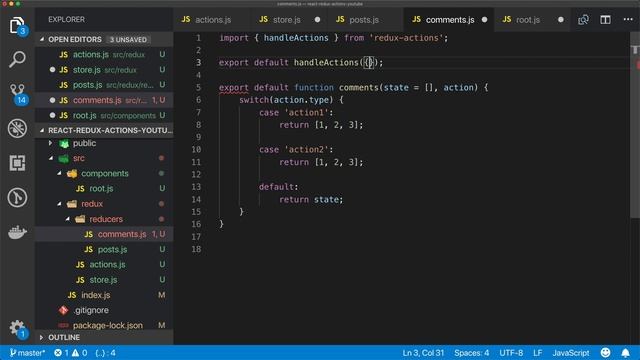Click the {.}: 4 status bar item
Image resolution: width=640 pixels, height=360 pixels.
pos(105,353)
